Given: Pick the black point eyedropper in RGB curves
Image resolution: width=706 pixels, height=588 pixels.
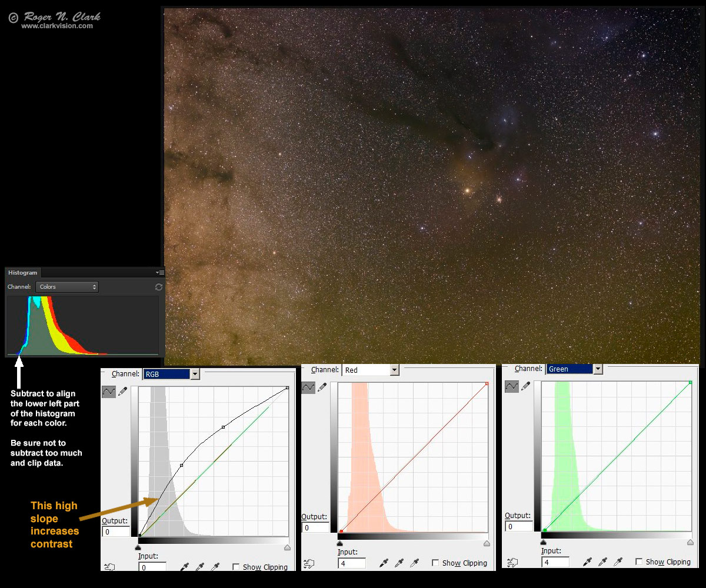Looking at the screenshot, I should 185,567.
